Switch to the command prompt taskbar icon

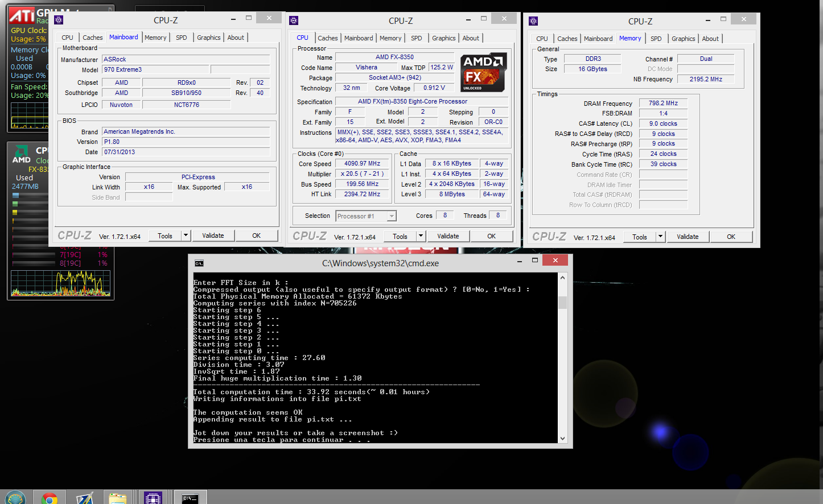pos(190,498)
